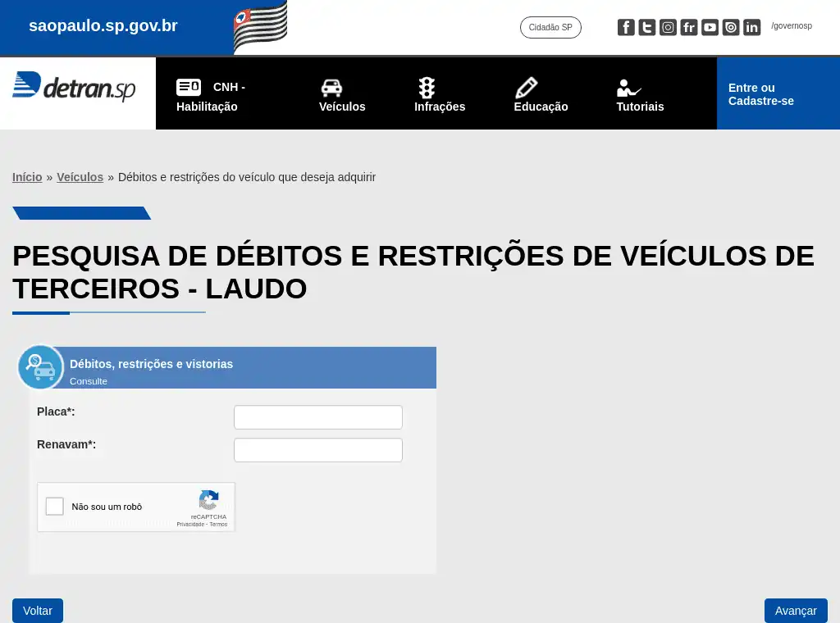Open the CNH - Habilitação menu
The height and width of the screenshot is (623, 840).
[x=211, y=96]
